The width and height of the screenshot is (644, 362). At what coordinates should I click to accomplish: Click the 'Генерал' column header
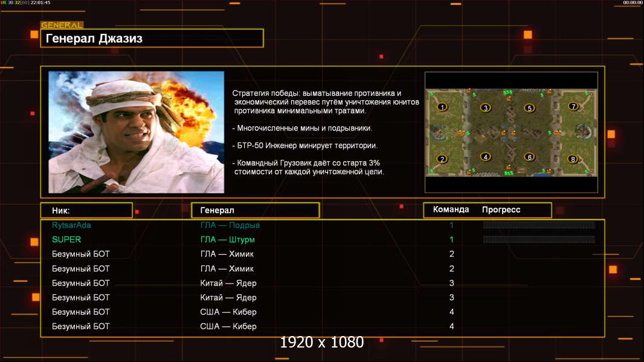pos(256,211)
